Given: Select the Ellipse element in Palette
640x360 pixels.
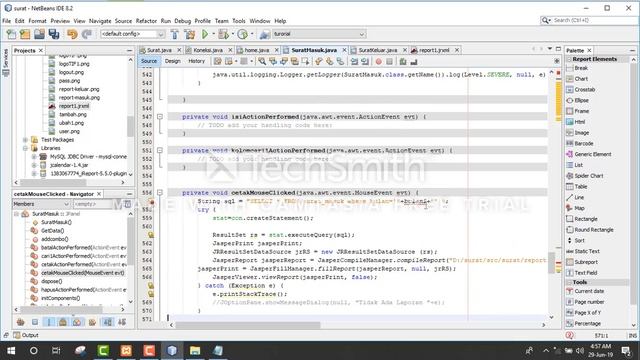Looking at the screenshot, I should 581,100.
